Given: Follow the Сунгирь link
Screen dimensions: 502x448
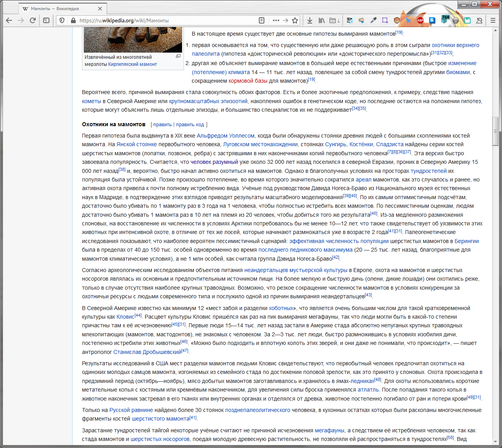Looking at the screenshot, I should (336, 144).
